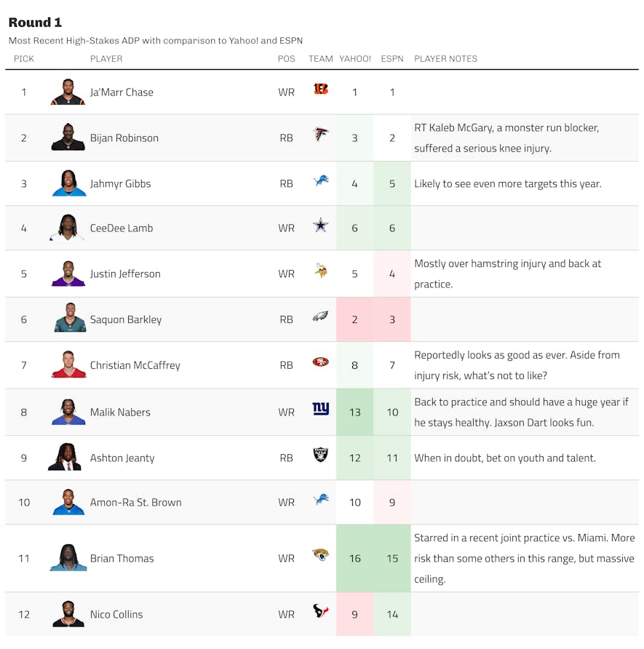
Task: Click the Las Vegas Raiders logo
Action: click(321, 455)
